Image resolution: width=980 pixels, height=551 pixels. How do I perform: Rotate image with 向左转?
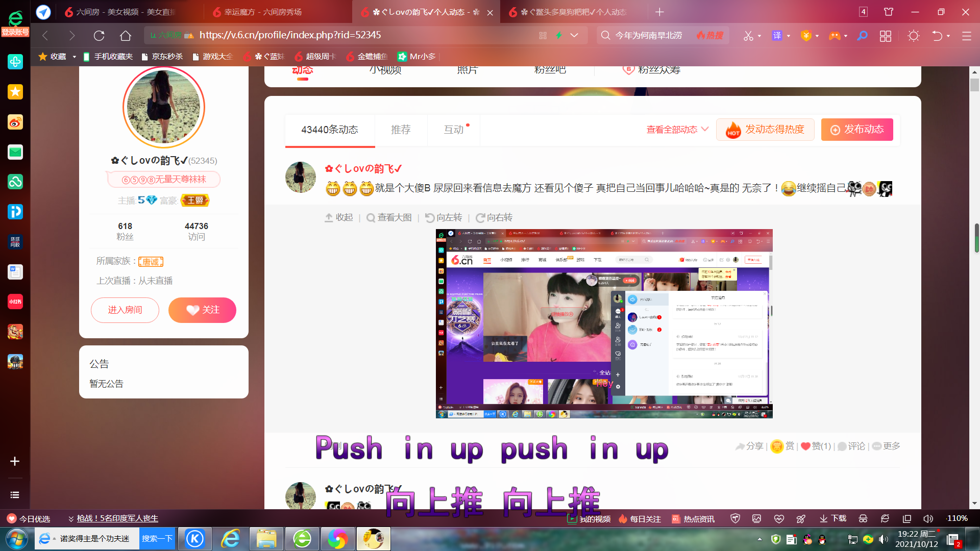[444, 217]
